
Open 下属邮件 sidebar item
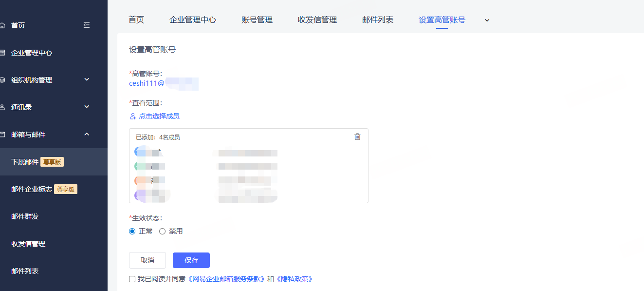coord(54,162)
